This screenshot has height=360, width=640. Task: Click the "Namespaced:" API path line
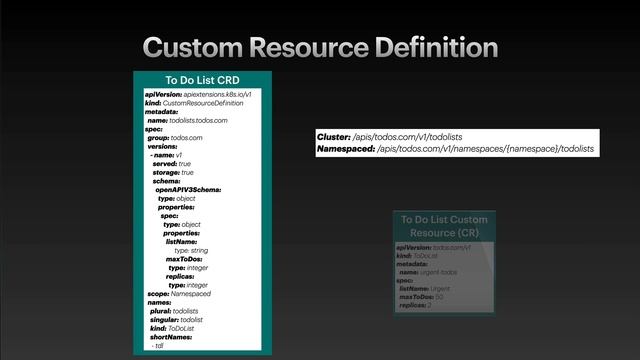456,149
